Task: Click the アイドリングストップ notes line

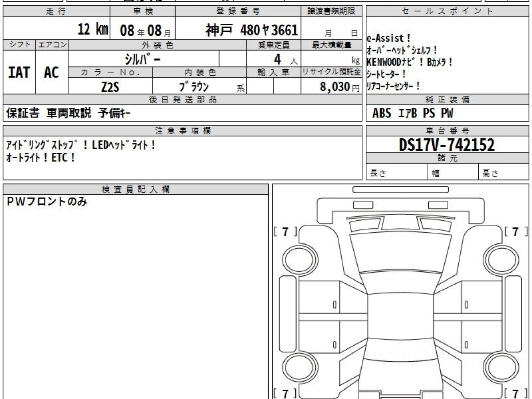Action: pos(81,145)
